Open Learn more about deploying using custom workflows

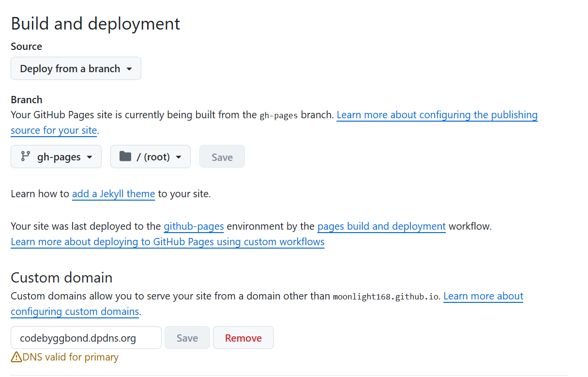click(x=167, y=242)
